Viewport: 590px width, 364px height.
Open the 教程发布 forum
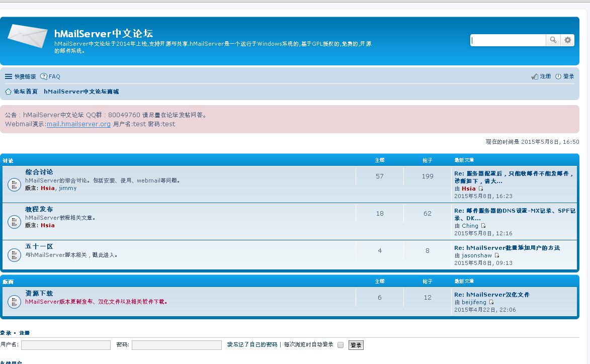pyautogui.click(x=39, y=209)
